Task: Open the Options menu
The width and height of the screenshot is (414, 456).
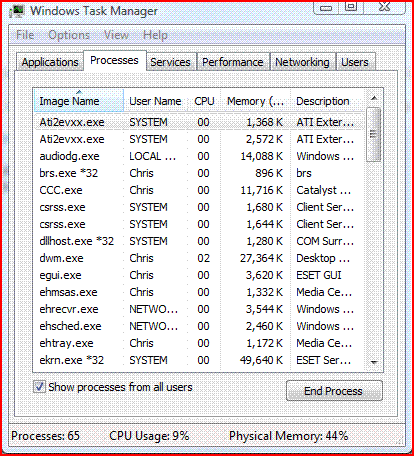Action: (69, 35)
